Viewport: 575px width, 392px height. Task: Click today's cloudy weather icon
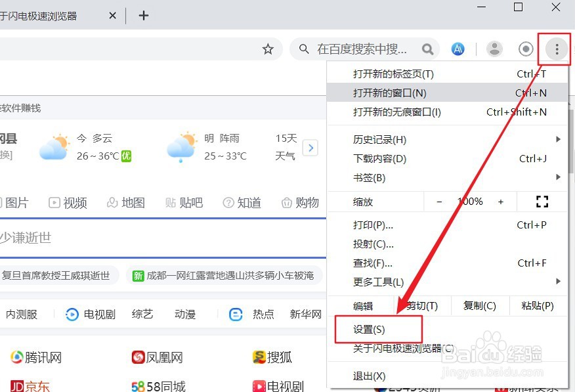54,147
